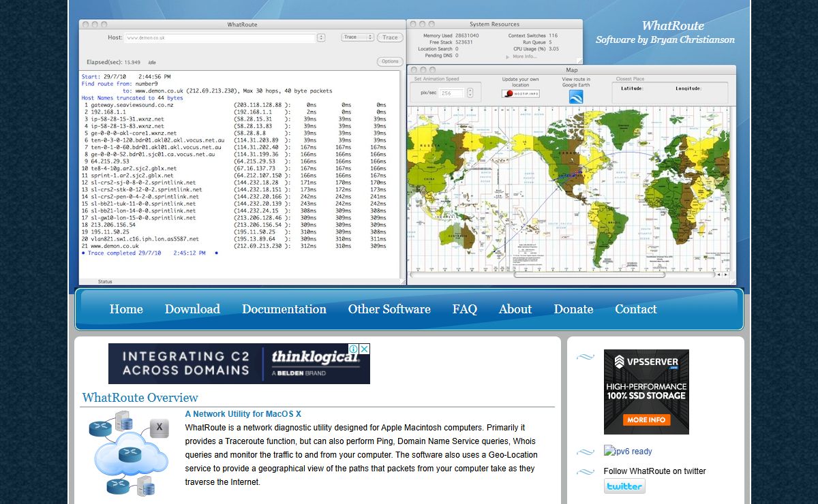Click the WhatRoute site title in the header

pyautogui.click(x=673, y=26)
